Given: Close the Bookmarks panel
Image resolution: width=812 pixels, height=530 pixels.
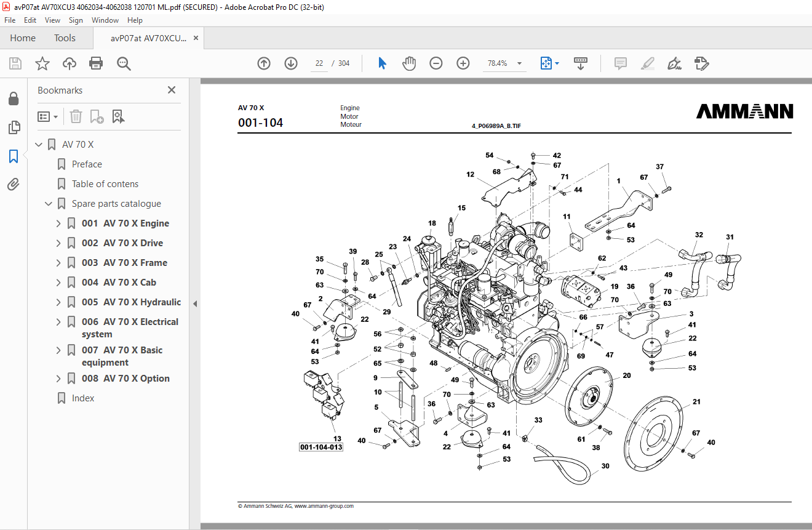Looking at the screenshot, I should pyautogui.click(x=172, y=90).
